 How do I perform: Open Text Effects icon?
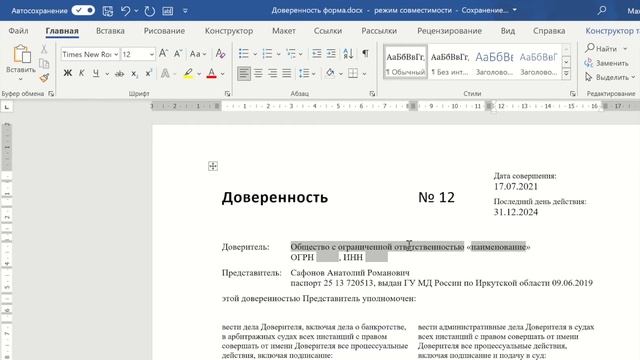(165, 73)
